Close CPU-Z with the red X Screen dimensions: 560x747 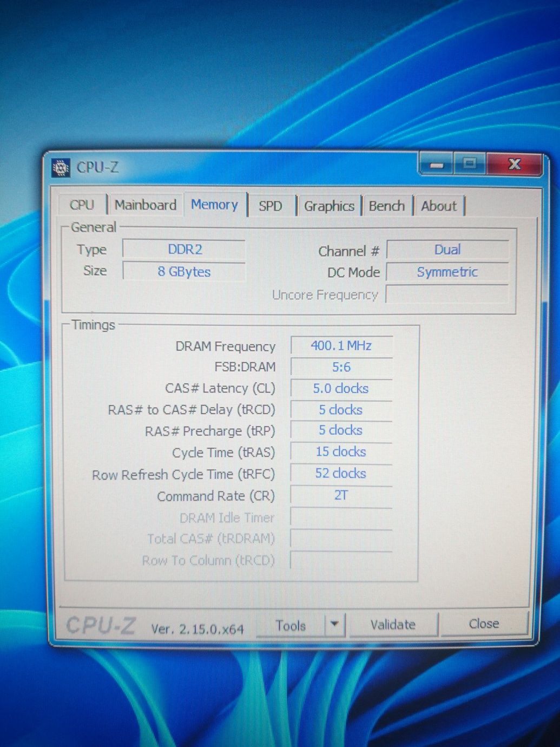pos(514,164)
